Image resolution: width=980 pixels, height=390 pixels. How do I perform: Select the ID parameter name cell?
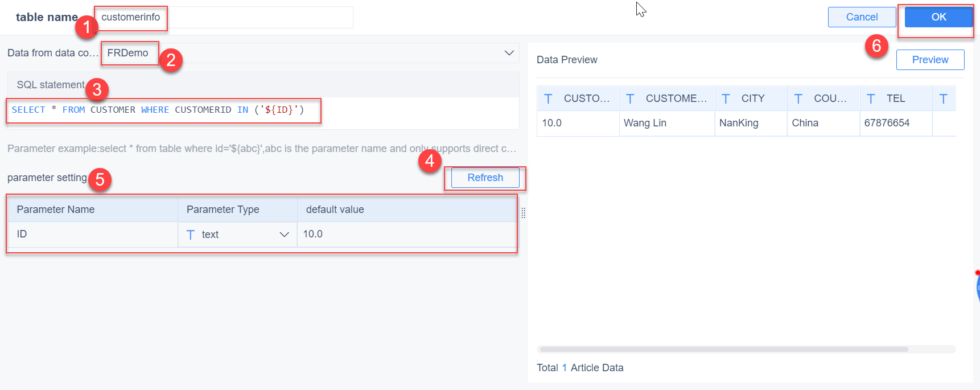point(92,234)
